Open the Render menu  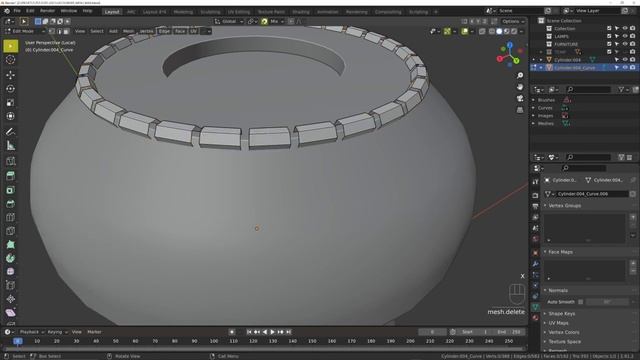point(47,11)
